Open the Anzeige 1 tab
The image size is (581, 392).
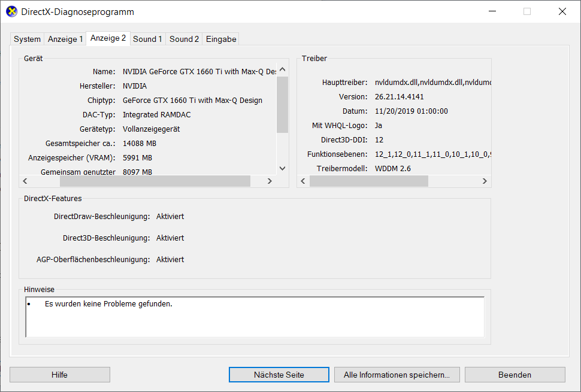pos(65,39)
